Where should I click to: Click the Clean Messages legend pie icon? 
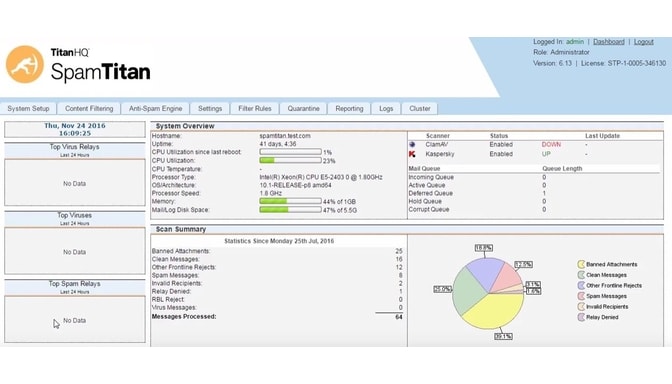tap(581, 275)
